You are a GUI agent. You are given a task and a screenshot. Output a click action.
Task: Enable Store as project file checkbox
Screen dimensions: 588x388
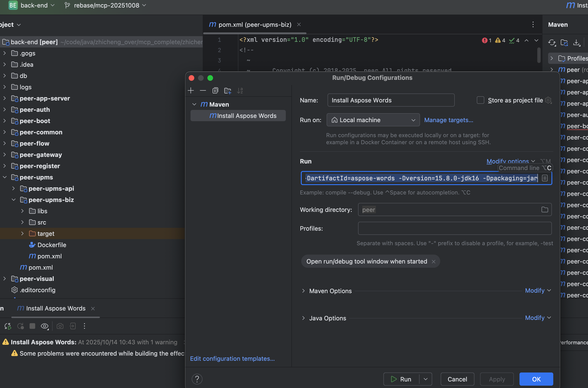[x=480, y=100]
